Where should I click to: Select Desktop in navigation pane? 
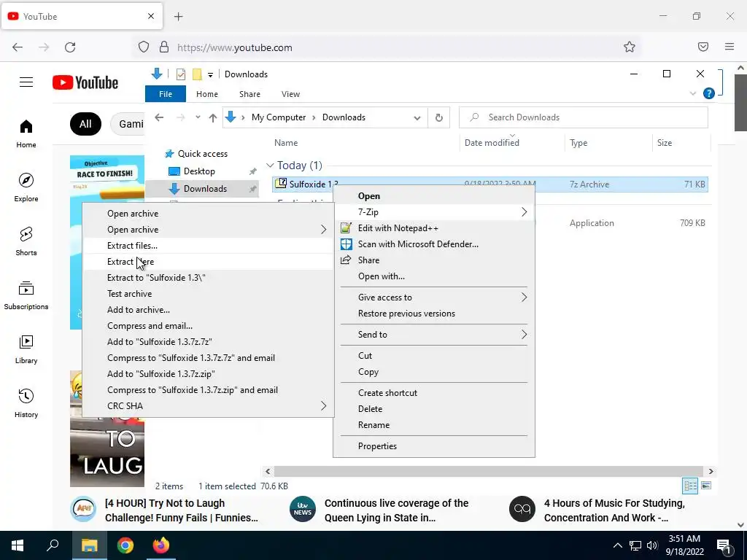tap(199, 171)
